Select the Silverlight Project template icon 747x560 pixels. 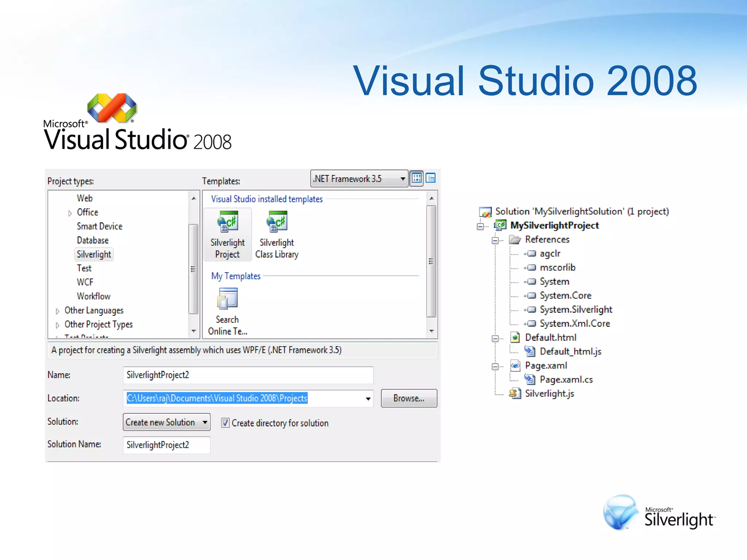pos(228,221)
